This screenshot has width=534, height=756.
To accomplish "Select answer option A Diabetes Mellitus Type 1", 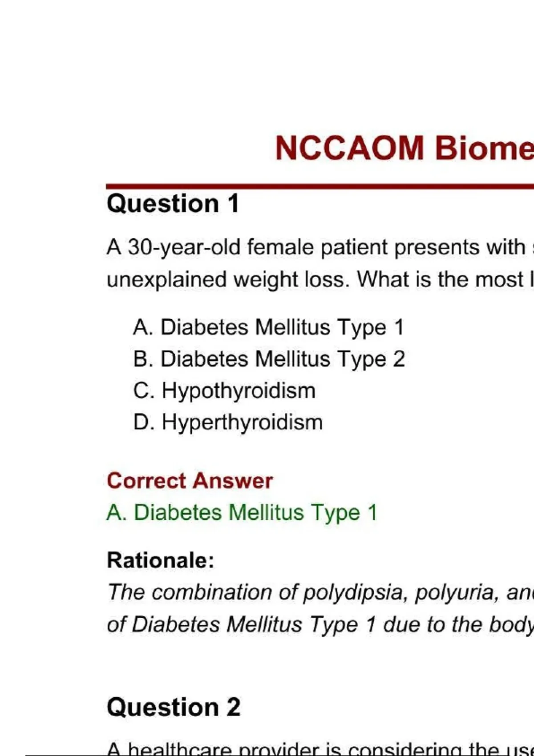I will (268, 327).
